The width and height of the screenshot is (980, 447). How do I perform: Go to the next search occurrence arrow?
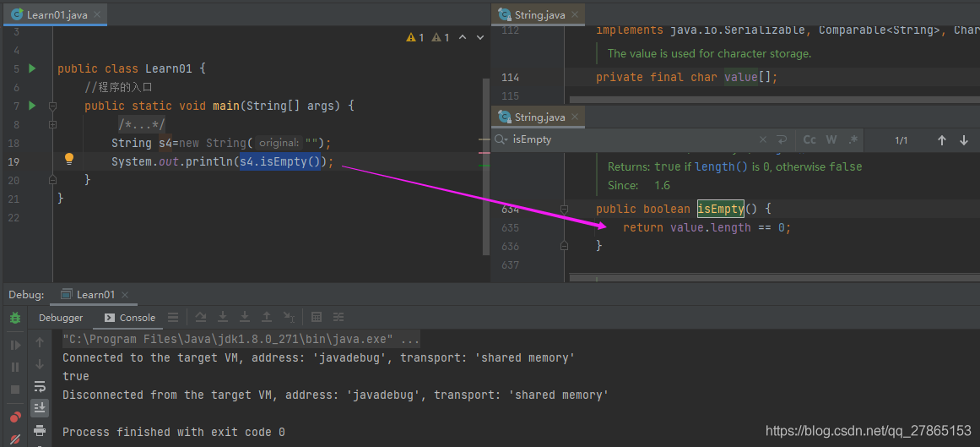(x=964, y=140)
